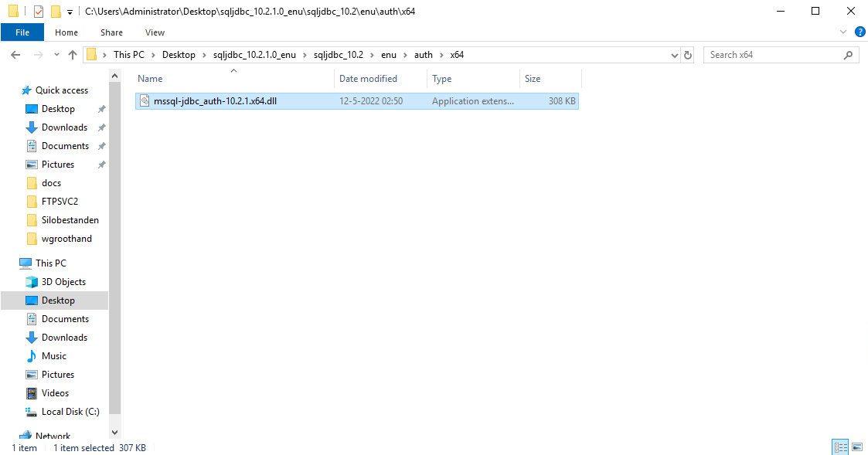Open the recent locations dropdown arrow
Image resolution: width=868 pixels, height=455 pixels.
click(56, 55)
